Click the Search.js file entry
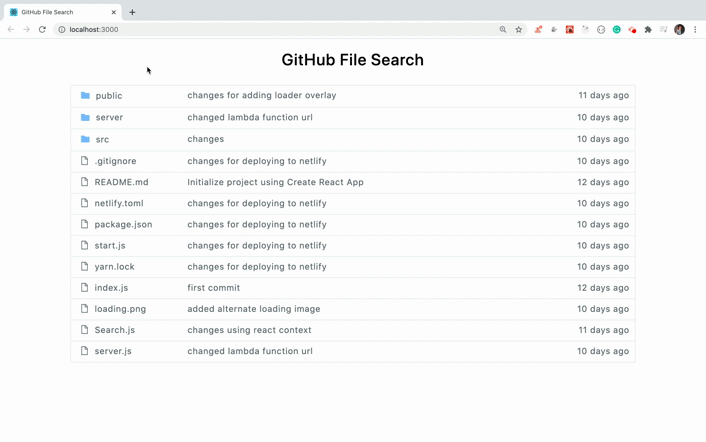Image resolution: width=706 pixels, height=442 pixels. [115, 330]
